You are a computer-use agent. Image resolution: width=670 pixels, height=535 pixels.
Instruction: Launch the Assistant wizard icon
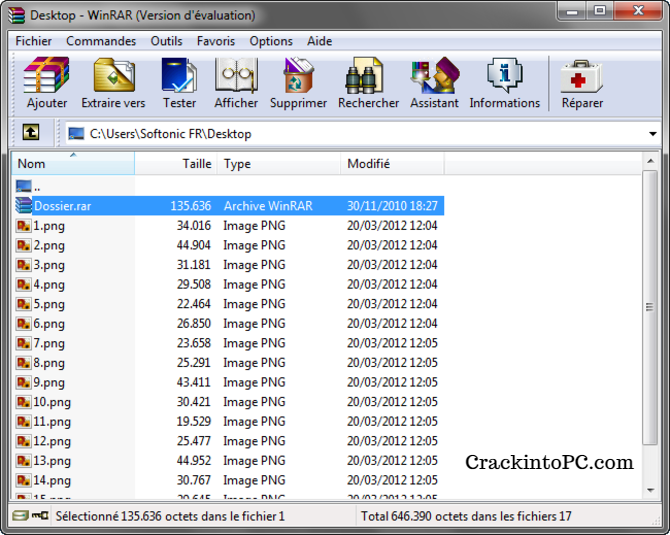click(x=435, y=75)
